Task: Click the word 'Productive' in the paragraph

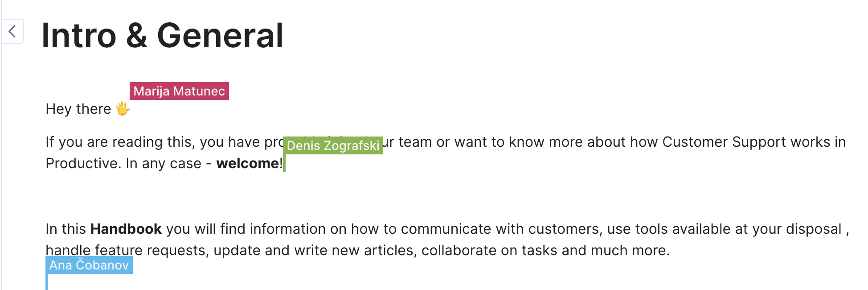Action: 83,163
